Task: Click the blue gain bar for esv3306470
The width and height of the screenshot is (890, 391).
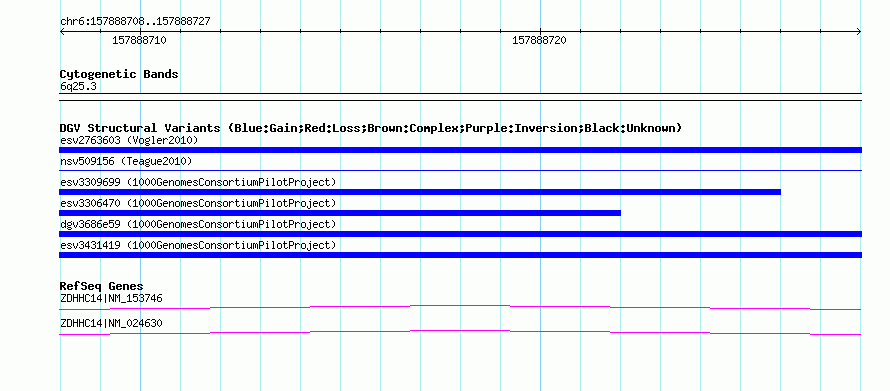Action: (x=340, y=213)
